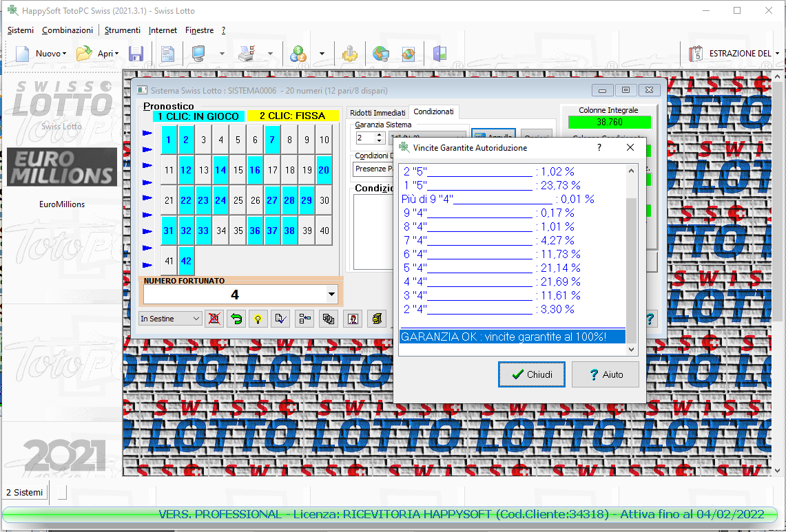The width and height of the screenshot is (786, 532).
Task: Open the Sistemi menu
Action: pos(21,30)
